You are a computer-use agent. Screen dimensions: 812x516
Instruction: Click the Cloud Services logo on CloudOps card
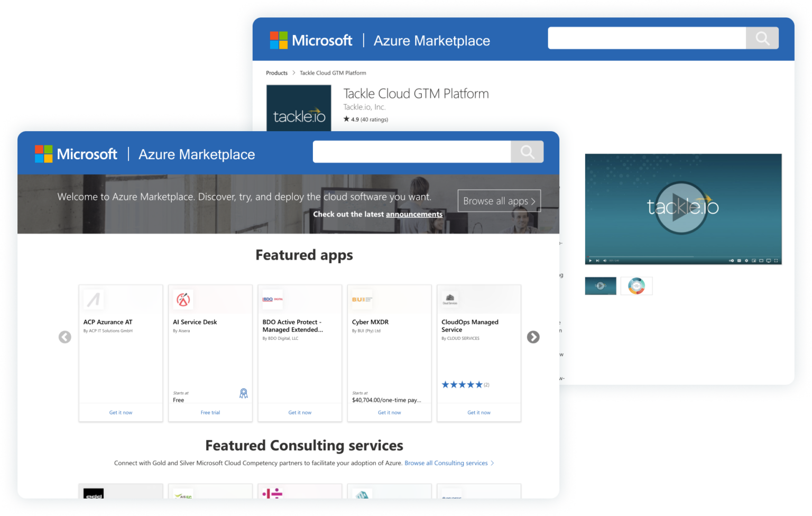tap(450, 300)
